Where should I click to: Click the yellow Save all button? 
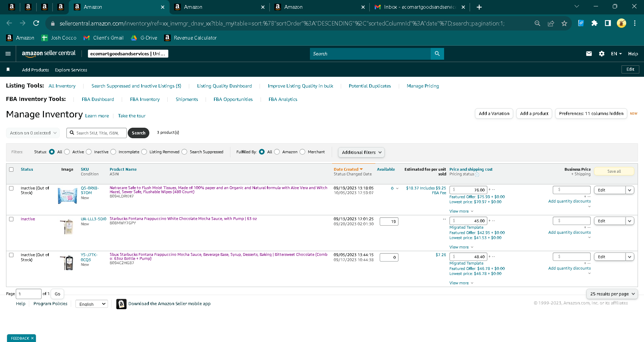tap(614, 171)
